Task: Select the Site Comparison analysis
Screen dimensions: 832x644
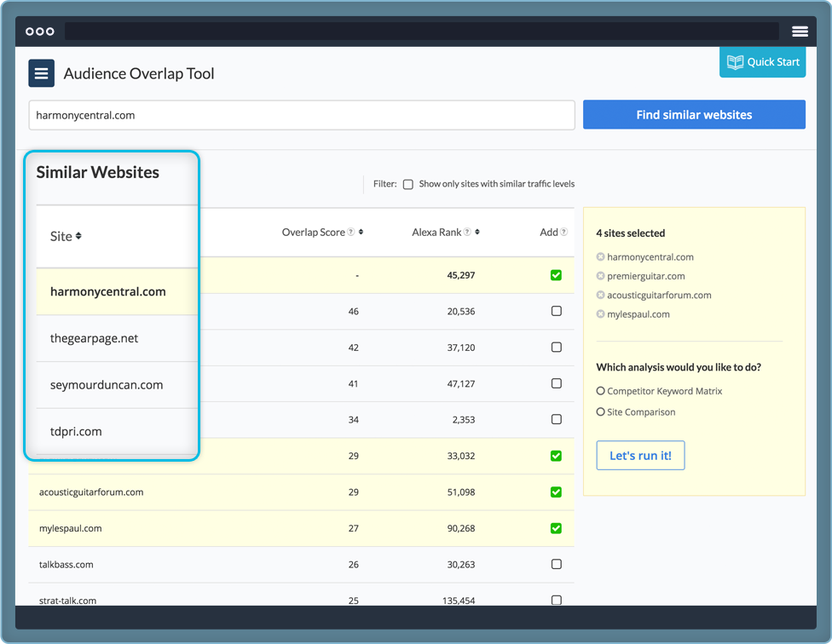Action: coord(601,411)
